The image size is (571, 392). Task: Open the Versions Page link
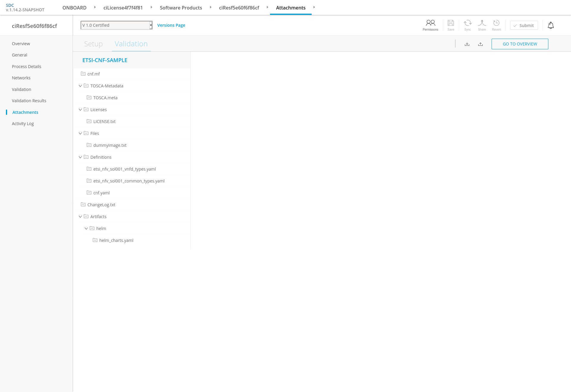pos(171,25)
